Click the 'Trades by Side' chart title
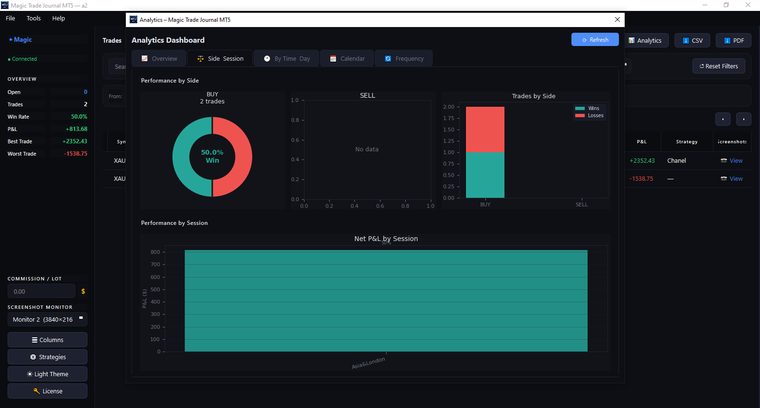This screenshot has height=408, width=760. [x=534, y=96]
